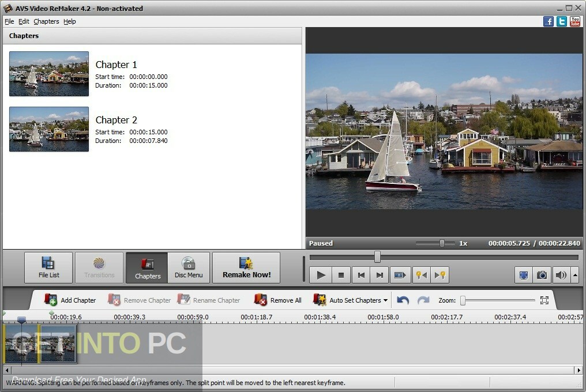This screenshot has width=586, height=392.
Task: Open the Disc Menu view
Action: pyautogui.click(x=189, y=267)
